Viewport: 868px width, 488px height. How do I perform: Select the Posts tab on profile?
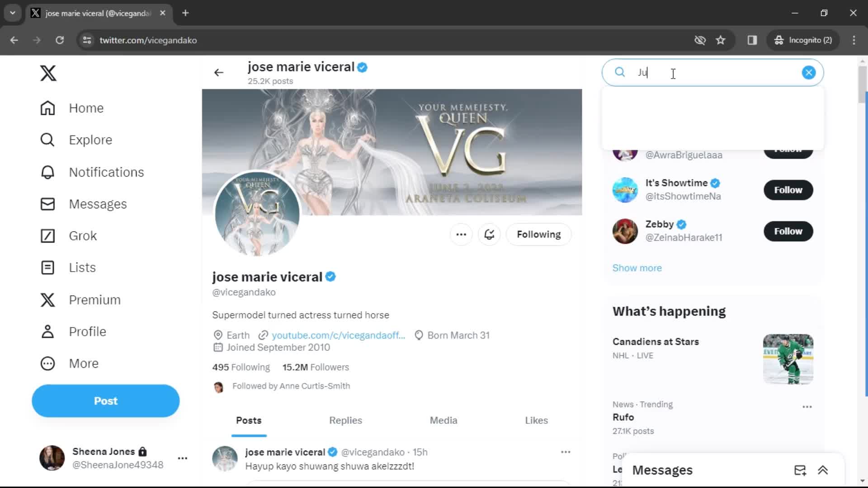[x=249, y=420]
